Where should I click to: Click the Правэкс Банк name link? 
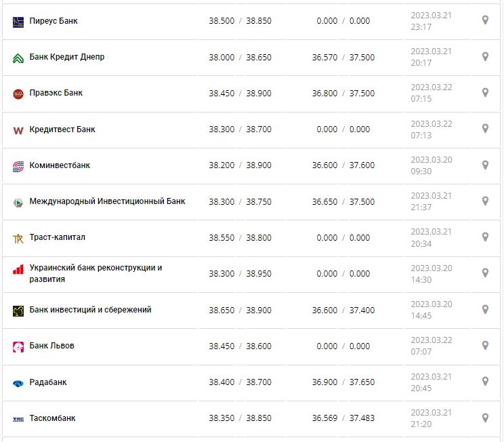[x=56, y=93]
